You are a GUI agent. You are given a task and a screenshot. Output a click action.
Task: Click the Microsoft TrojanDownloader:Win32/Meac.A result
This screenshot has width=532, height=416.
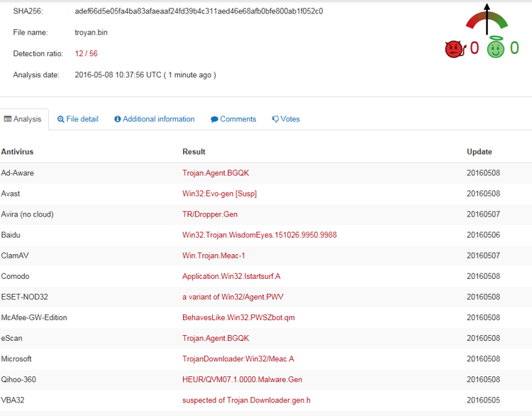[238, 359]
